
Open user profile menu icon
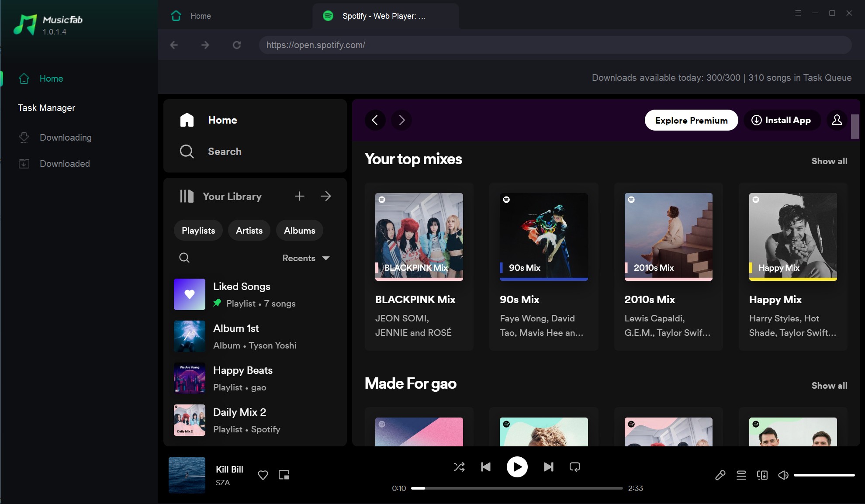click(x=837, y=120)
